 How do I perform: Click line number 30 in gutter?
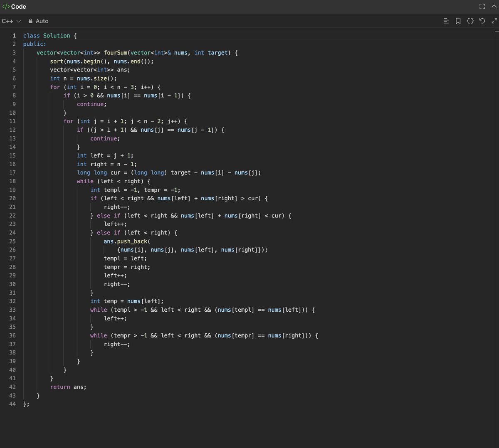coord(12,284)
